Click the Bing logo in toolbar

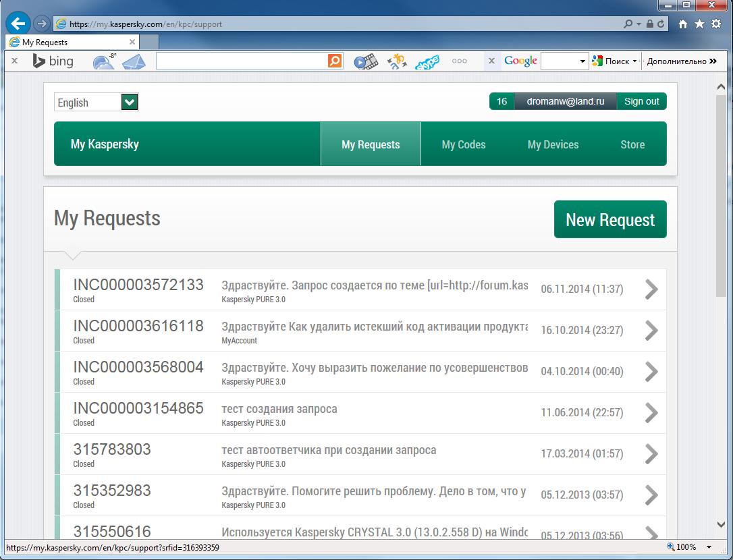53,61
